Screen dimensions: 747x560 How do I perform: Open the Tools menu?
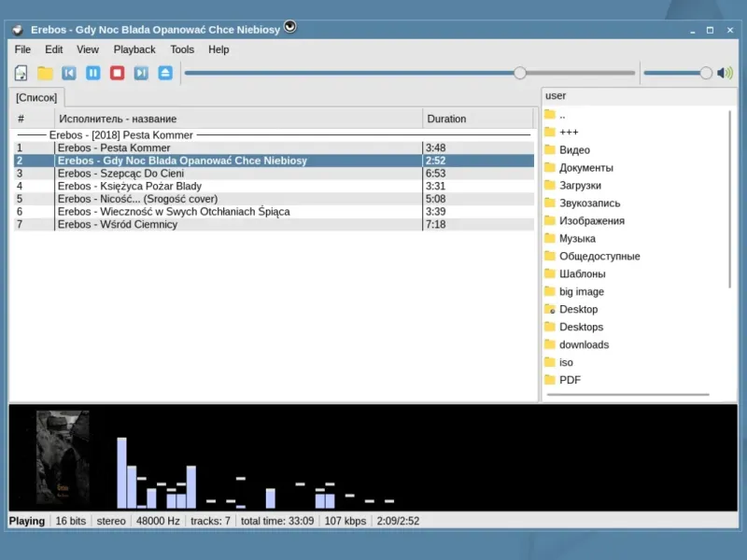[182, 49]
